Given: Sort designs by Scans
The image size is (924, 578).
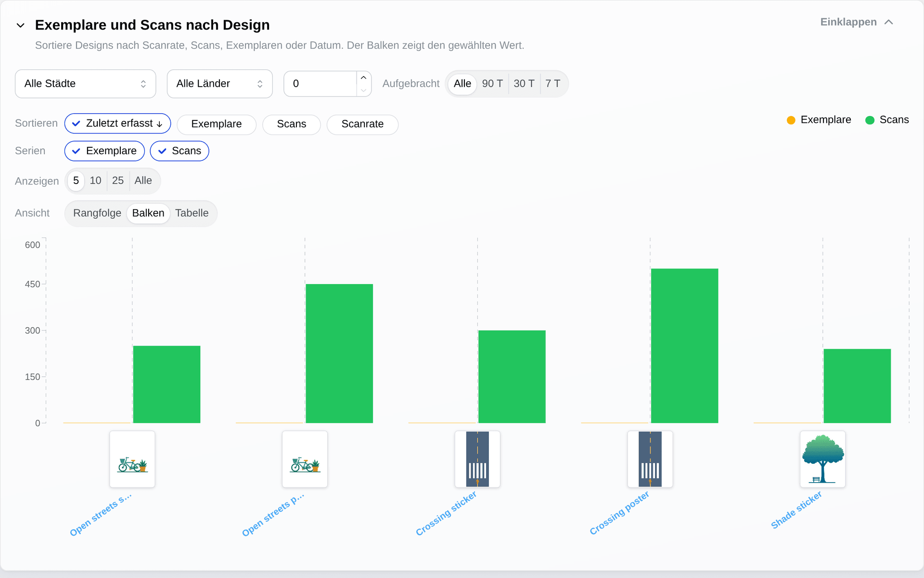Looking at the screenshot, I should [x=292, y=124].
